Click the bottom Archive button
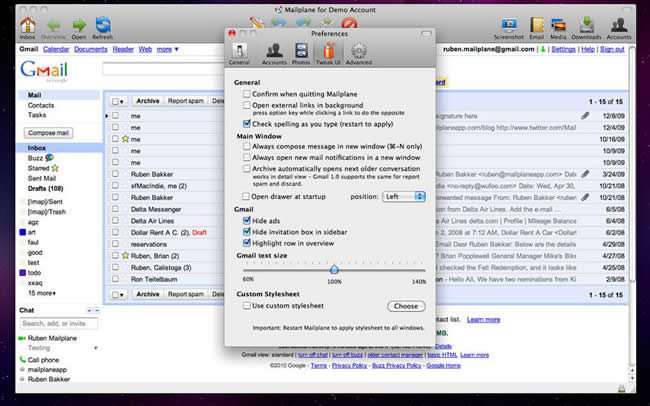Screen dimensions: 650x406 point(148,294)
